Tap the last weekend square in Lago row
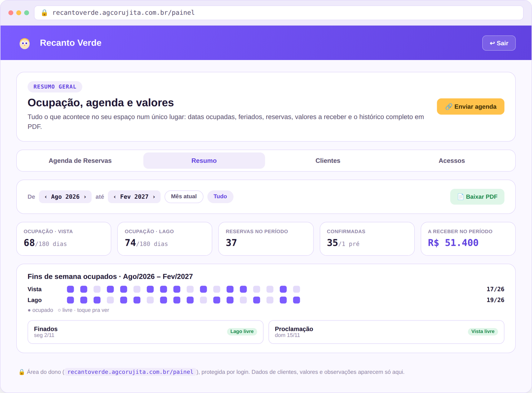 point(296,300)
